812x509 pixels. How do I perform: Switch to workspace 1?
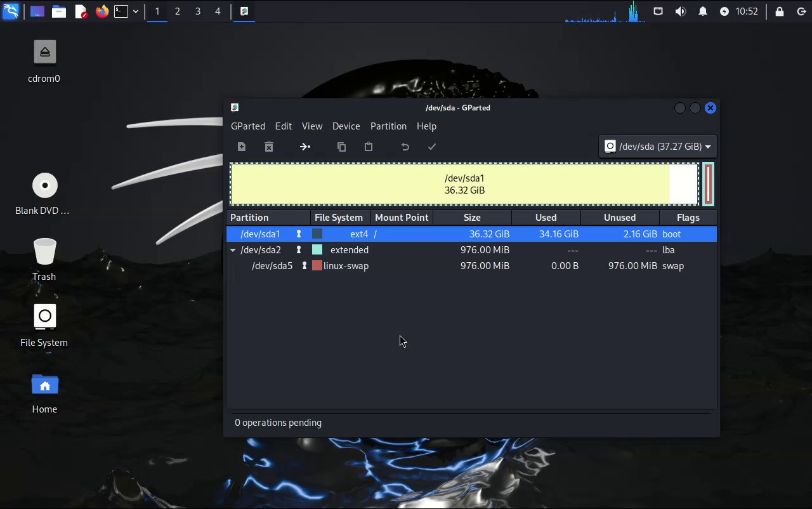(157, 11)
